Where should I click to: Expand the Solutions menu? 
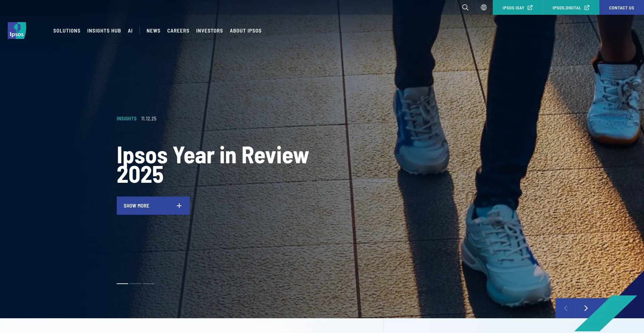click(67, 31)
